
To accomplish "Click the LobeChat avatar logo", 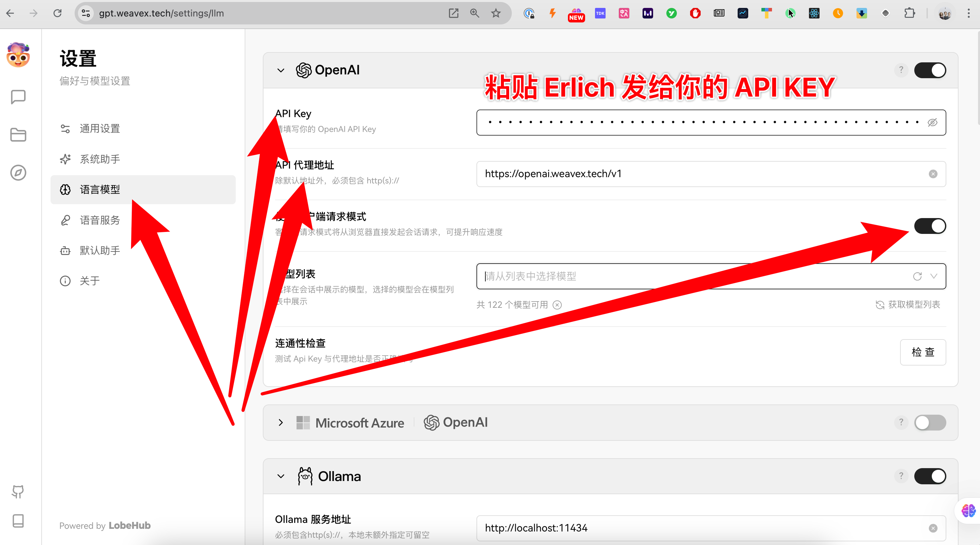I will (18, 55).
